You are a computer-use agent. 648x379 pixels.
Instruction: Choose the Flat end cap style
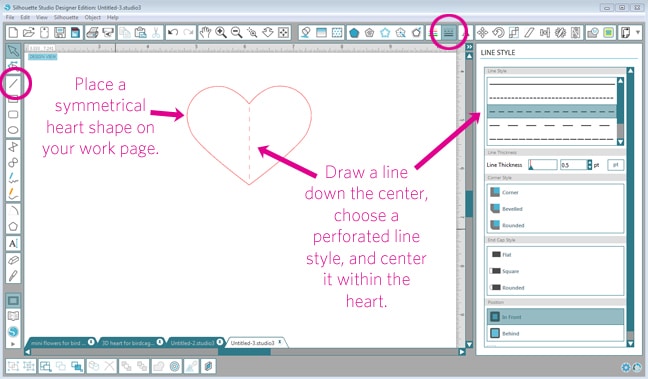tap(555, 255)
